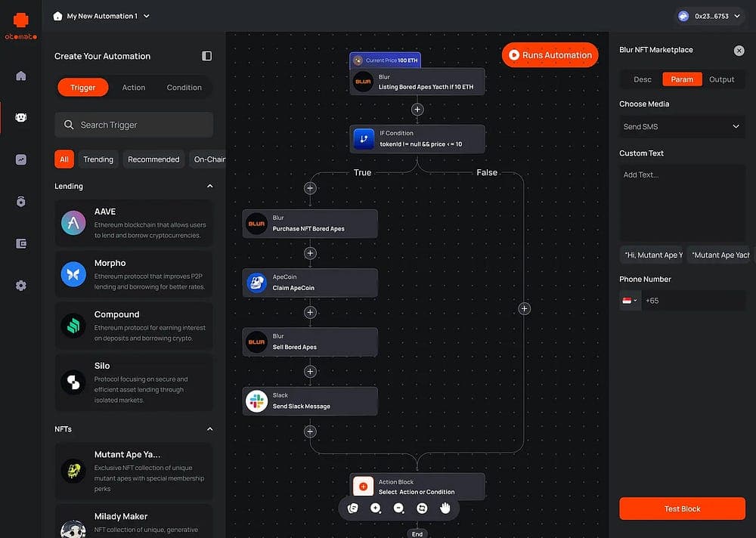Click the swap arrows canvas tool
This screenshot has height=538, width=756.
422,508
